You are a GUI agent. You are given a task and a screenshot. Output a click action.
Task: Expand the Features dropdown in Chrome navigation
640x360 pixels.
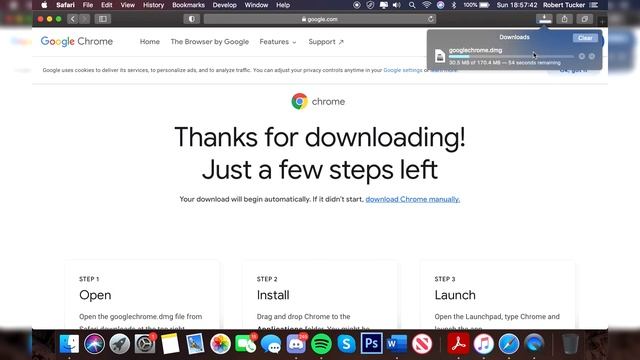(x=278, y=42)
